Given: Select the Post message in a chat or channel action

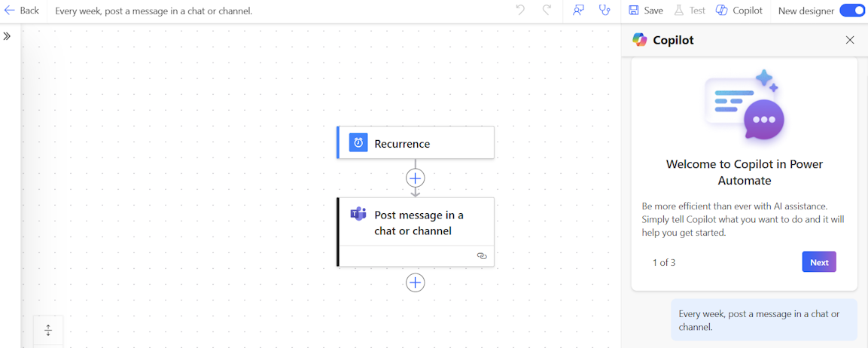Looking at the screenshot, I should (x=415, y=232).
